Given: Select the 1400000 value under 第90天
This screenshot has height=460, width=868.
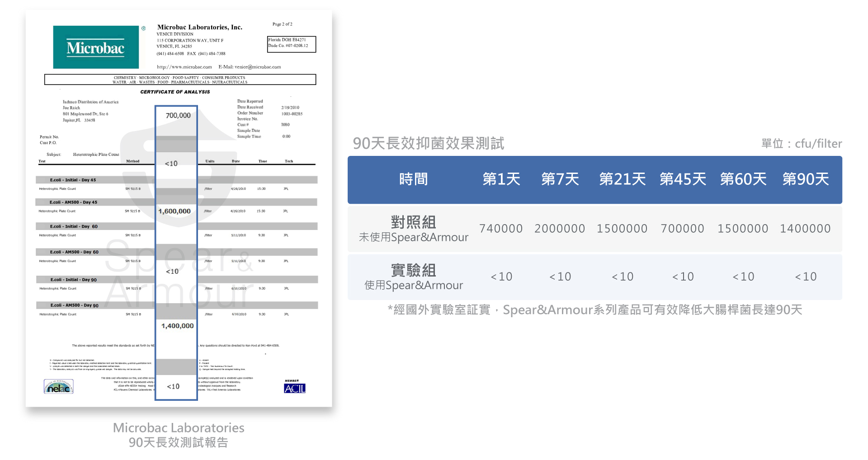Looking at the screenshot, I should pyautogui.click(x=805, y=229).
